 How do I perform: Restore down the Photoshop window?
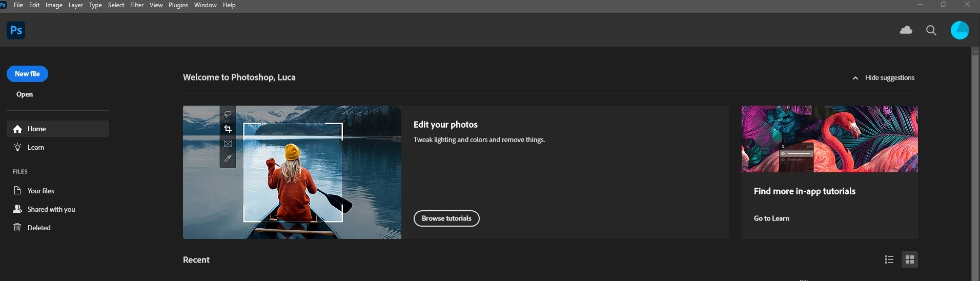click(944, 5)
